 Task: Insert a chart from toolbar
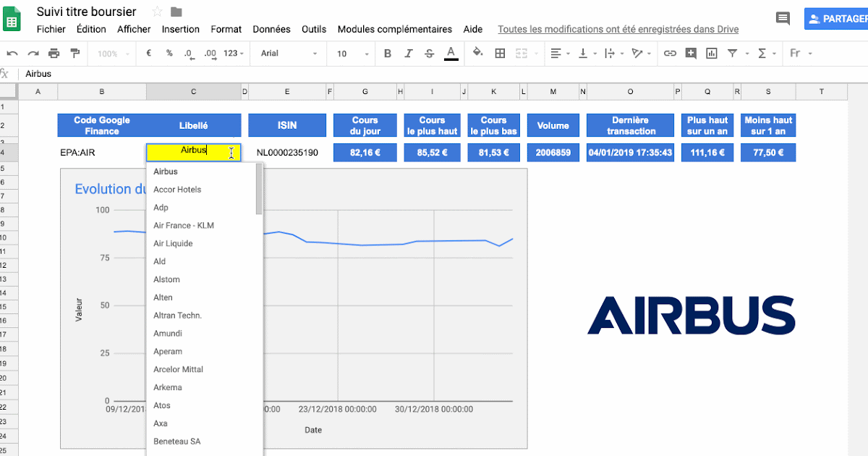(712, 54)
